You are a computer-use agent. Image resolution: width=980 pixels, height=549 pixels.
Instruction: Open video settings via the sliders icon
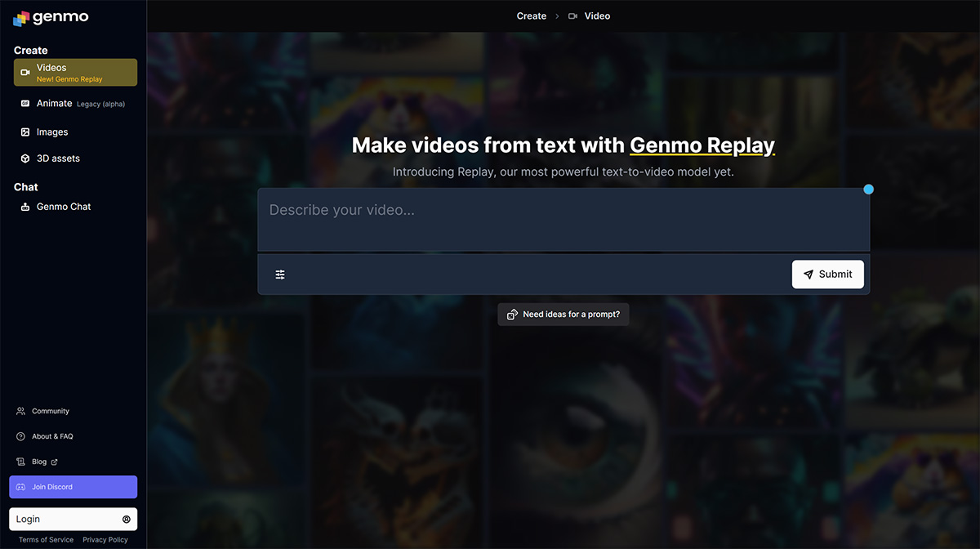[x=280, y=274]
